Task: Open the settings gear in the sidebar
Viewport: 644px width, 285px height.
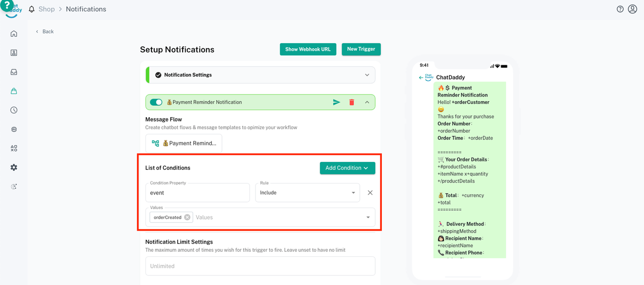Action: 14,167
